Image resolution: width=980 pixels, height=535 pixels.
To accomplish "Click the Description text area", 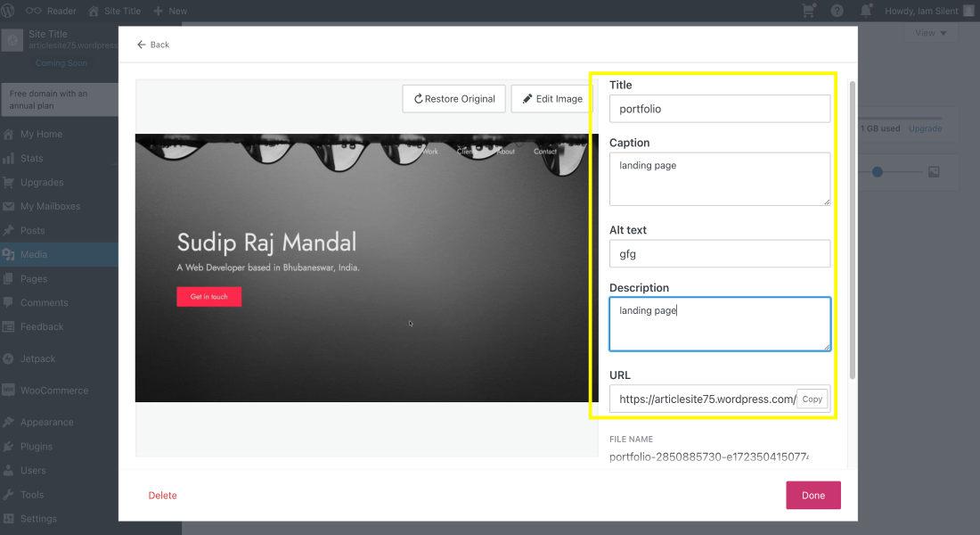I will [720, 325].
